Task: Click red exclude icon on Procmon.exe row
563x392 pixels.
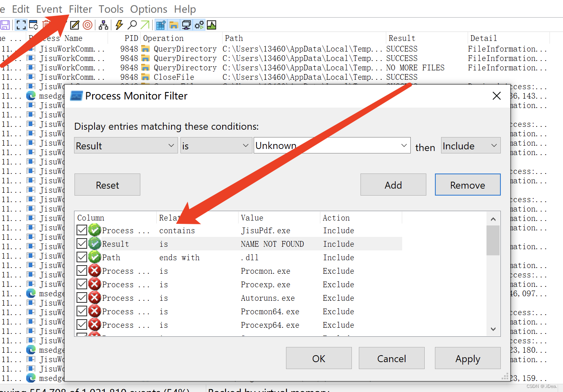Action: click(95, 270)
